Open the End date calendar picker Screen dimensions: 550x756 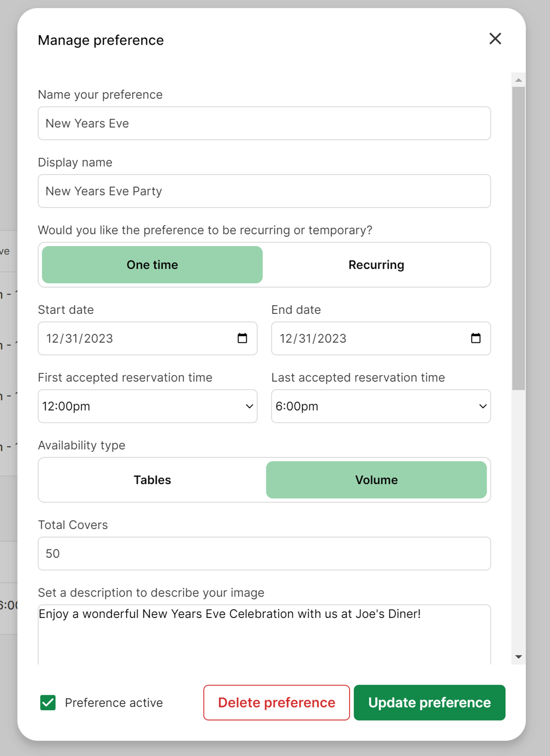point(476,338)
